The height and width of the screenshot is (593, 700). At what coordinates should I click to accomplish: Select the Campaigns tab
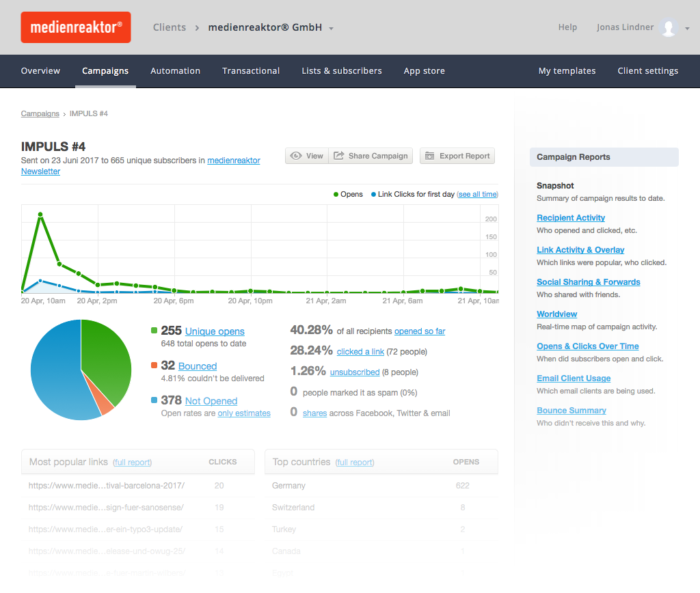pyautogui.click(x=105, y=71)
